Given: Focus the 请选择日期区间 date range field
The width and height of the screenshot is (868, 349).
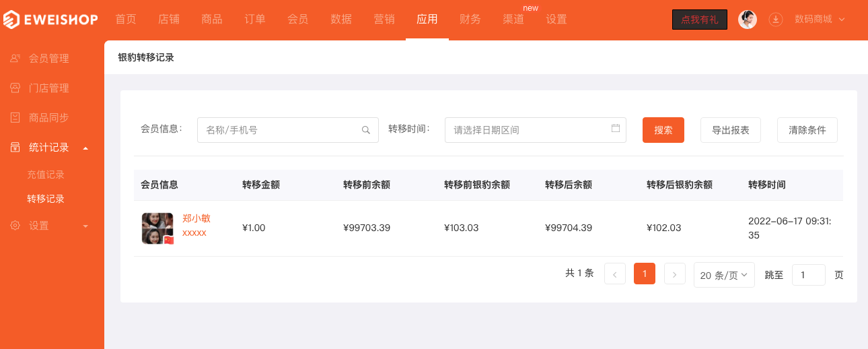Looking at the screenshot, I should coord(536,130).
